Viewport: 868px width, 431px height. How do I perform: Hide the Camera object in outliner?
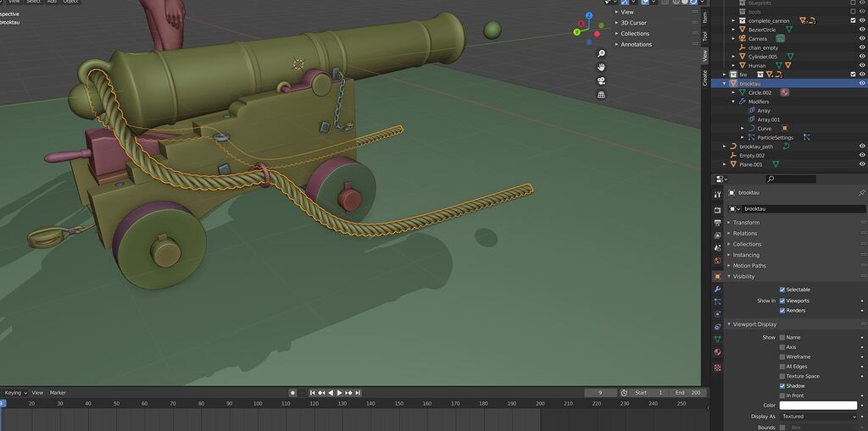click(x=862, y=39)
